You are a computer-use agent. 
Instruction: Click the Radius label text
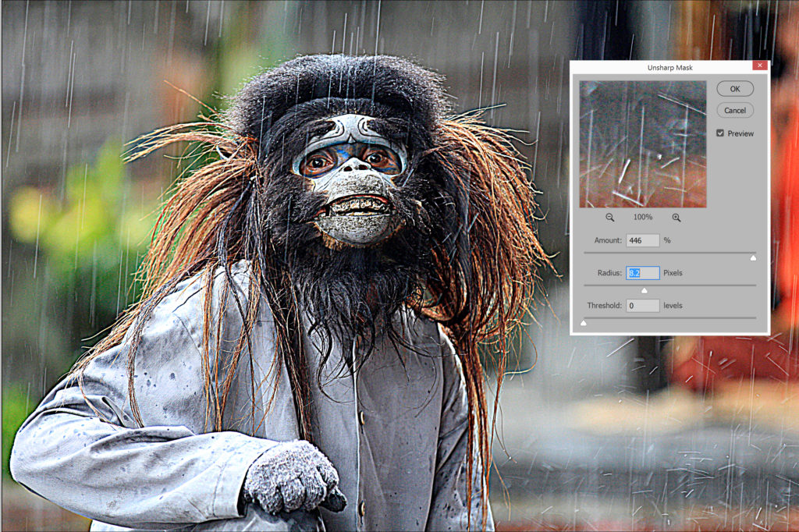[x=609, y=273]
